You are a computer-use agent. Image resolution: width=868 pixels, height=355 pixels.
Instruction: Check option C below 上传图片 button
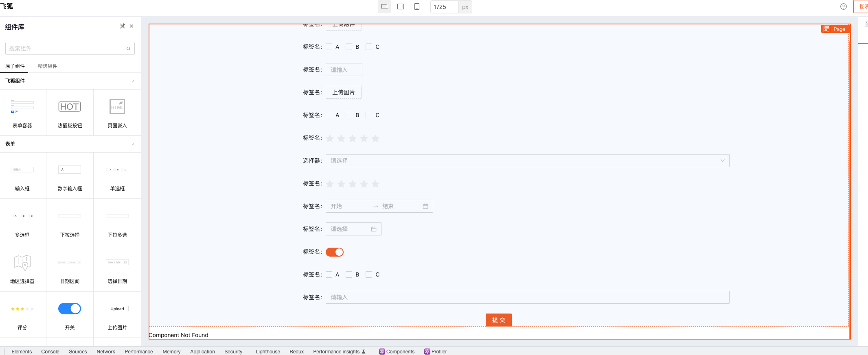369,115
